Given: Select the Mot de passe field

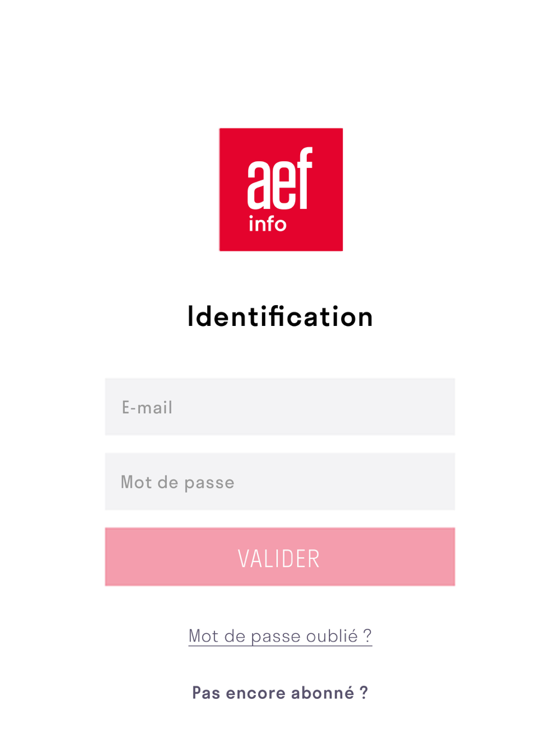Looking at the screenshot, I should pyautogui.click(x=280, y=482).
